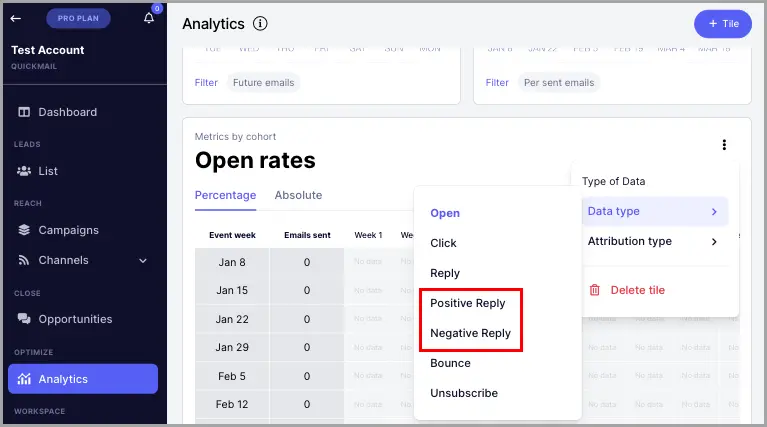Click the Open rates tile title
The height and width of the screenshot is (427, 767).
click(255, 160)
